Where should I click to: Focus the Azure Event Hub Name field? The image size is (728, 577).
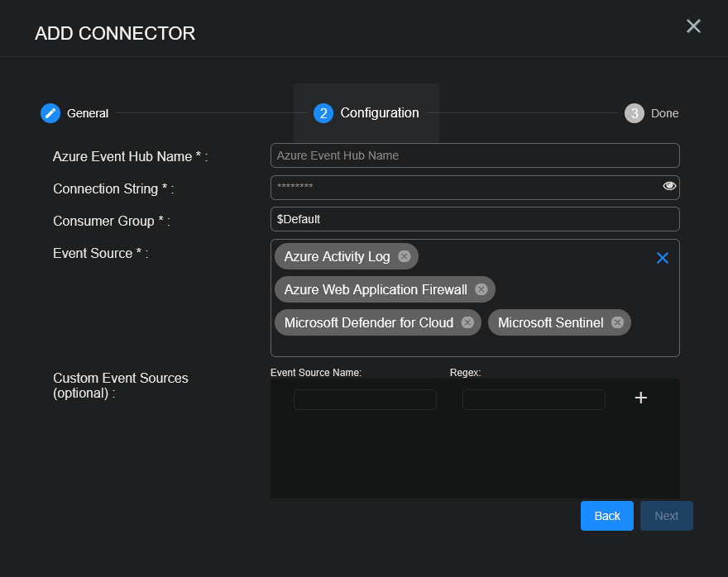475,155
